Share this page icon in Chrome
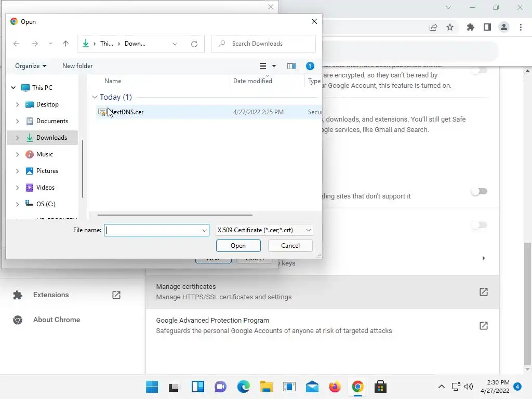Image resolution: width=532 pixels, height=399 pixels. [433, 27]
